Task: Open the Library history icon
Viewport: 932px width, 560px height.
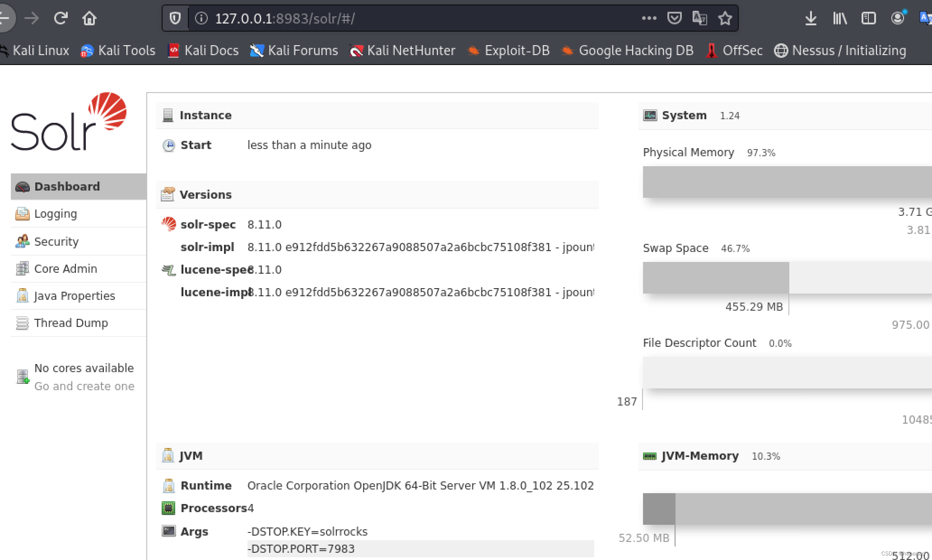Action: (839, 19)
